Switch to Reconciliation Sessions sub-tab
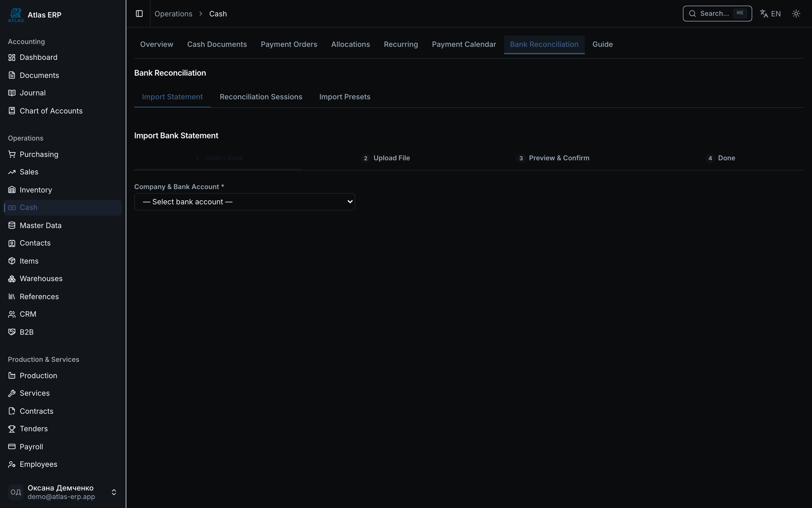Image resolution: width=812 pixels, height=508 pixels. click(261, 97)
